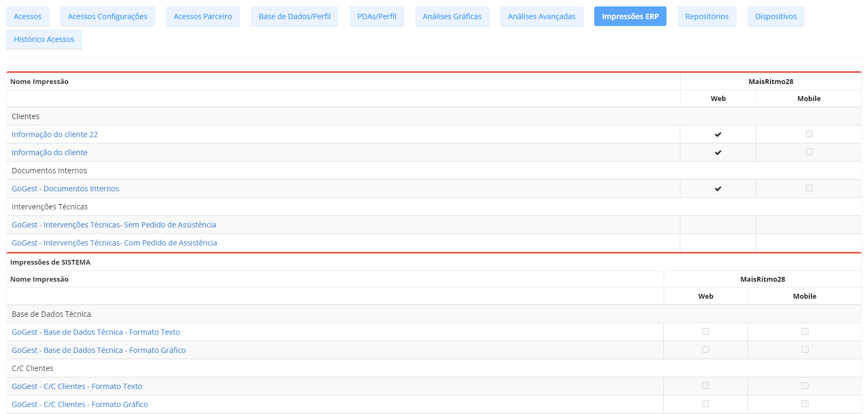Open the Histórico Acessos tab
The height and width of the screenshot is (414, 868).
point(44,39)
